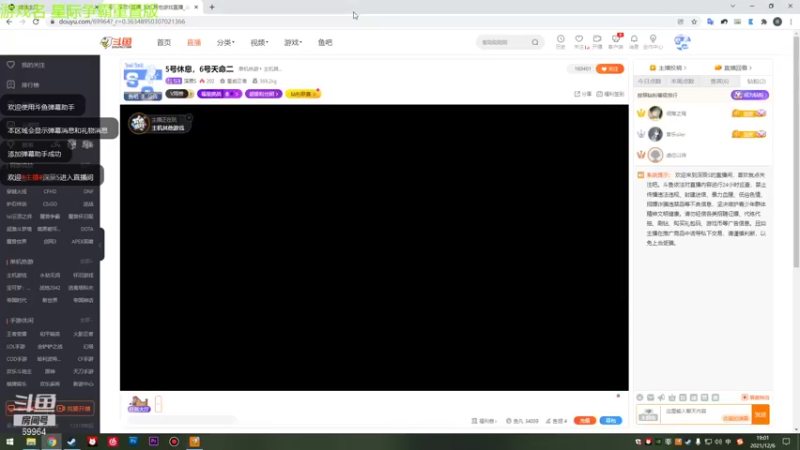Expand the 视频 video dropdown
Screen dimensions: 800x450
(x=259, y=42)
